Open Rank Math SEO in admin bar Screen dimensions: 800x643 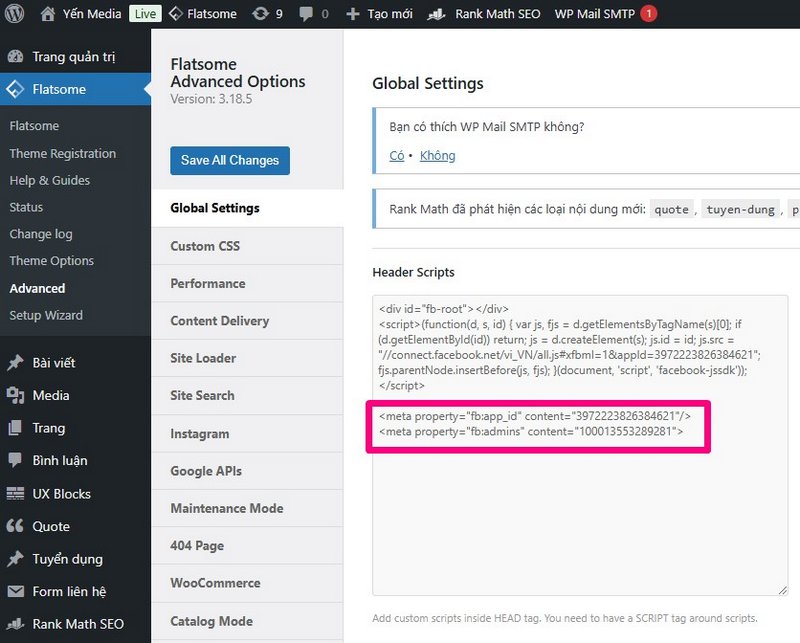[x=497, y=14]
